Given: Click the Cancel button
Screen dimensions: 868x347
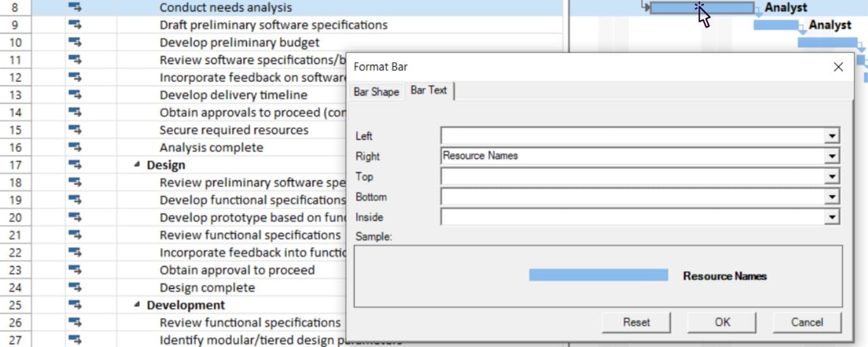Looking at the screenshot, I should coord(807,322).
